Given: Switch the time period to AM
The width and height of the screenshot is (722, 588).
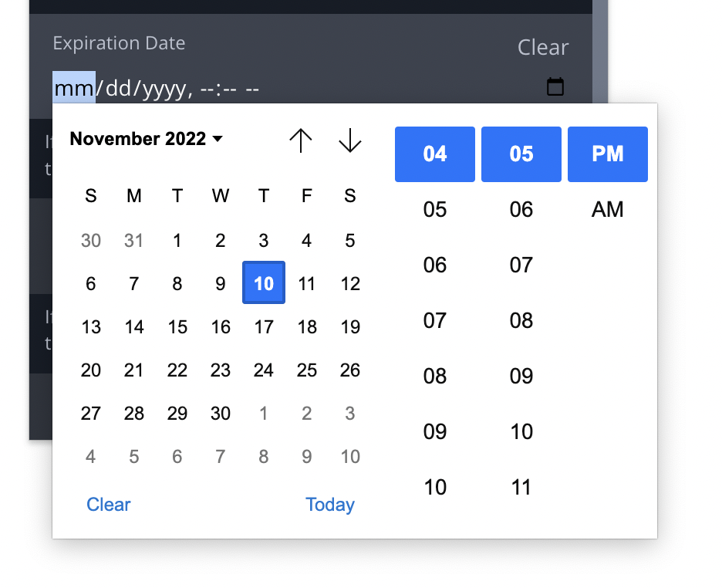Looking at the screenshot, I should point(607,208).
